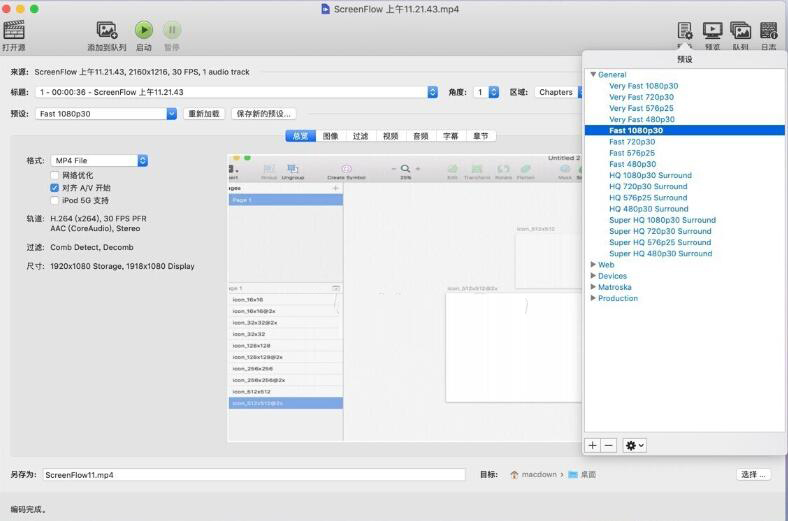This screenshot has width=788, height=521.
Task: Click the Browse destination button
Action: [x=753, y=475]
